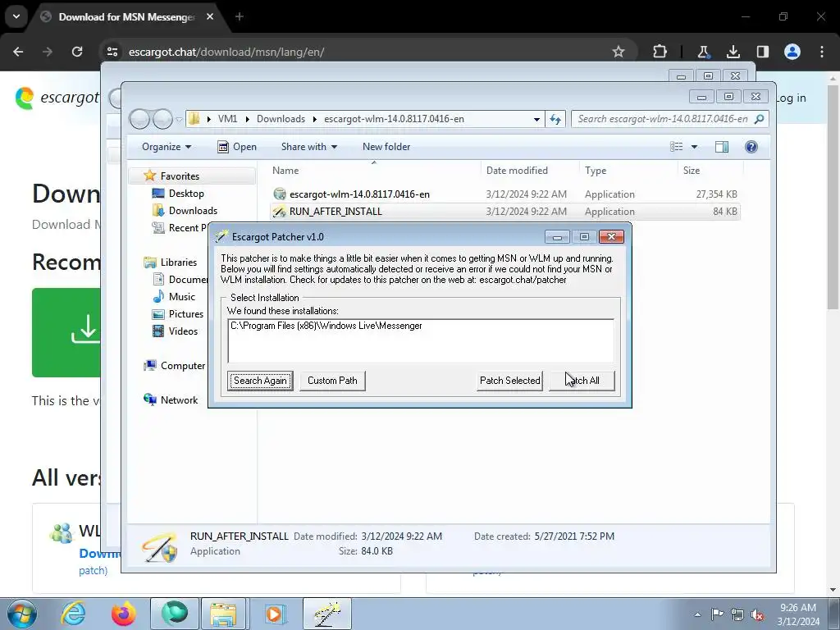Toggle the Chrome side panel icon
The height and width of the screenshot is (630, 840).
[762, 52]
